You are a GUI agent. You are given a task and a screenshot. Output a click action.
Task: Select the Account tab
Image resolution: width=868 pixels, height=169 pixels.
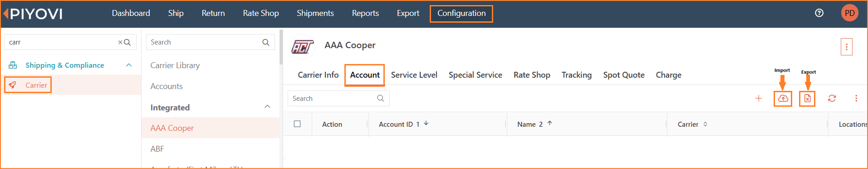click(365, 75)
